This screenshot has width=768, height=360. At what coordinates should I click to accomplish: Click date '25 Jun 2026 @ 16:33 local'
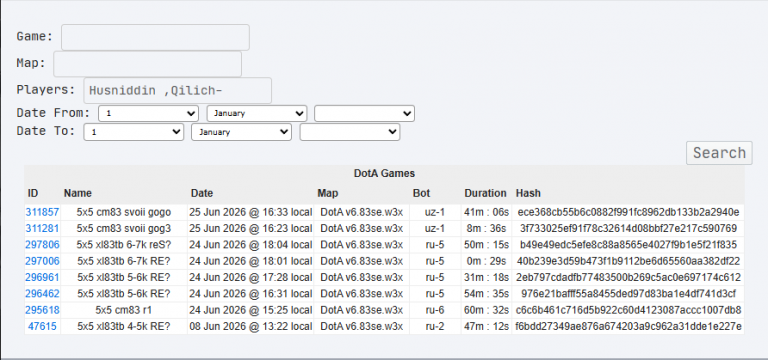click(250, 212)
